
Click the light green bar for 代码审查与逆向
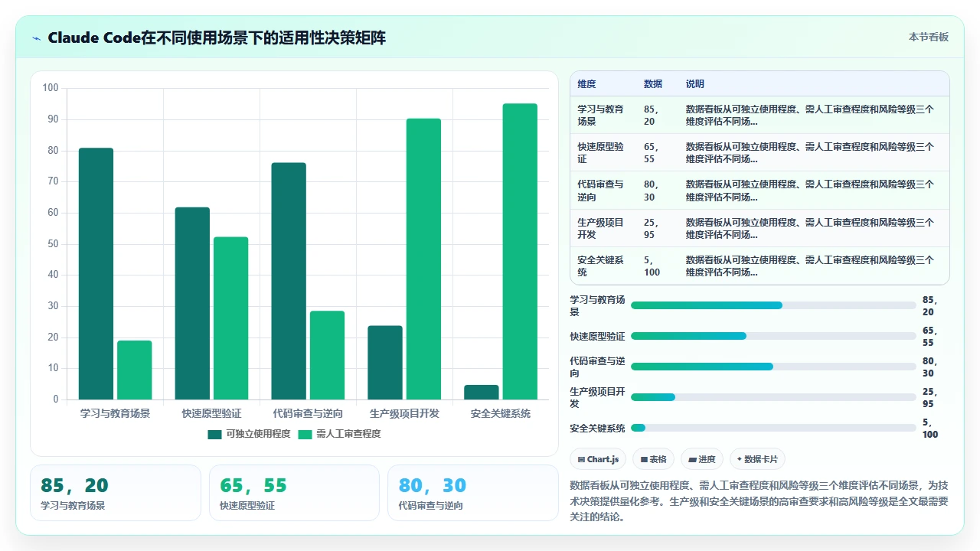327,355
